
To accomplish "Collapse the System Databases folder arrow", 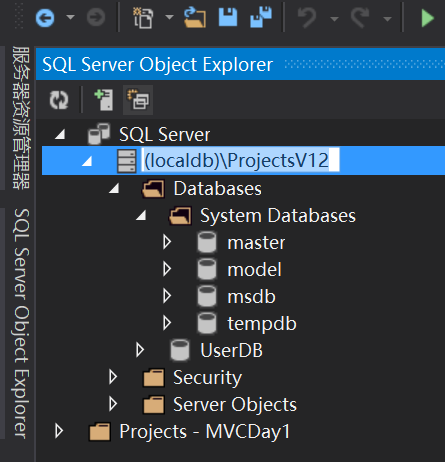I will coord(141,216).
